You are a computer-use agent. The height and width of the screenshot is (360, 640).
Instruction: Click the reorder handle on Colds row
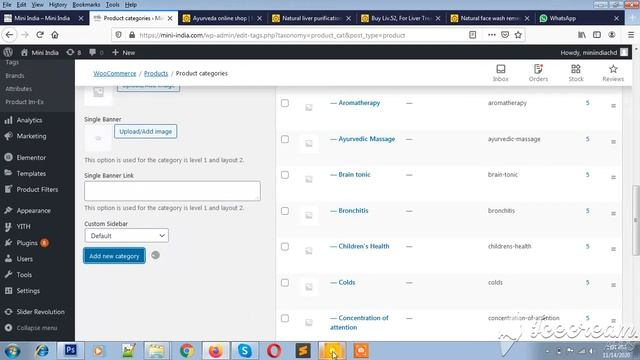(613, 285)
